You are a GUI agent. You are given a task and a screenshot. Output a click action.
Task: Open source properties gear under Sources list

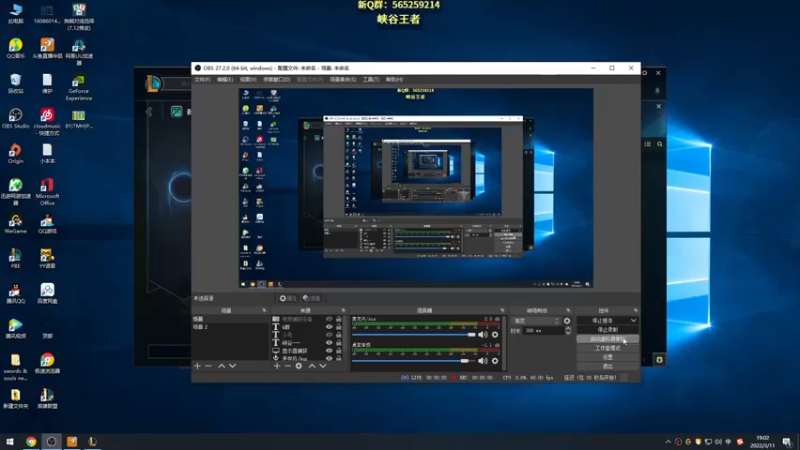click(x=299, y=366)
